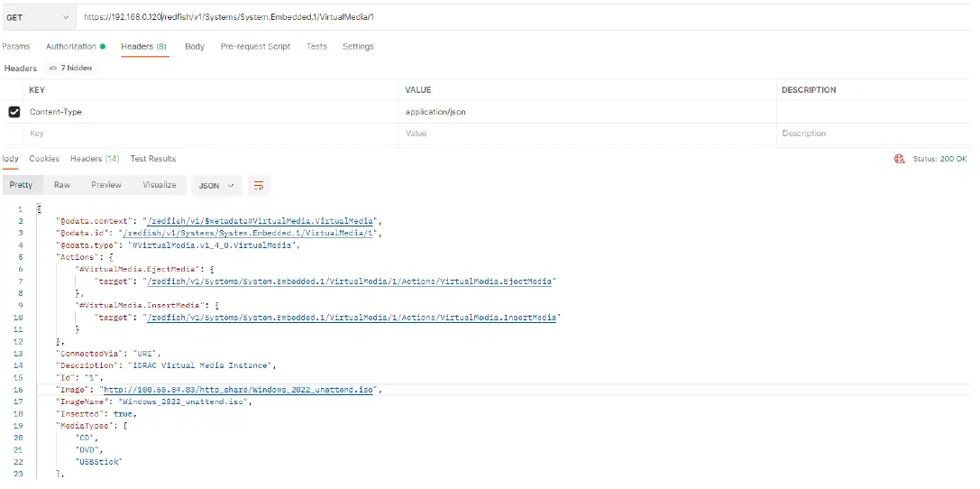Open the response Headers (14) tab
This screenshot has width=980, height=489.
(x=95, y=159)
